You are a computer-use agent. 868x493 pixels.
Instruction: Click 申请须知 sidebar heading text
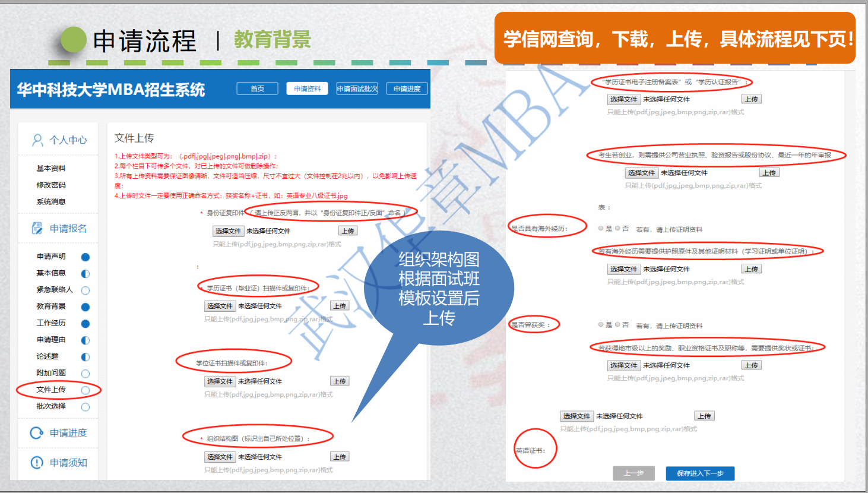(x=68, y=463)
